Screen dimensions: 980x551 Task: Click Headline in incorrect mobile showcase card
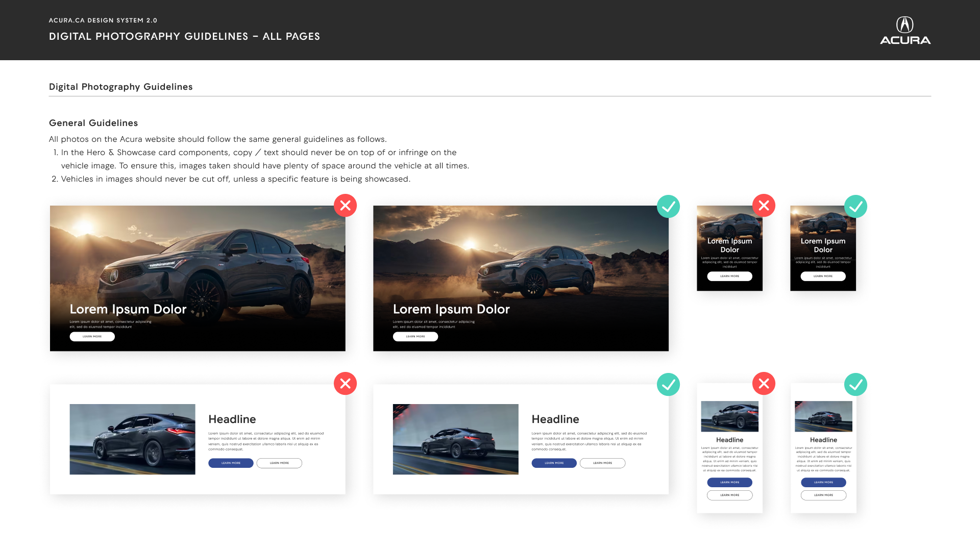tap(729, 440)
